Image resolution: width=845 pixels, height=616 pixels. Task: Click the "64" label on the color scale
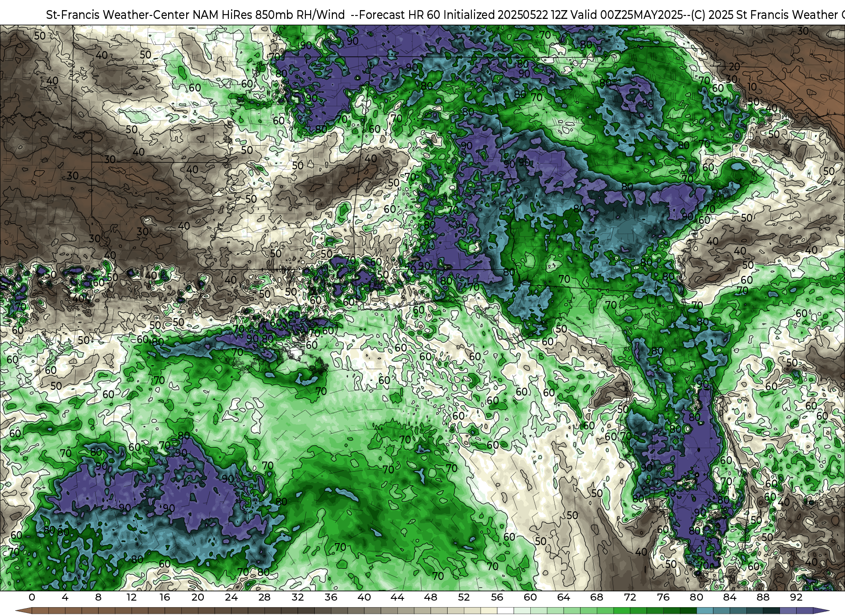coord(563,597)
